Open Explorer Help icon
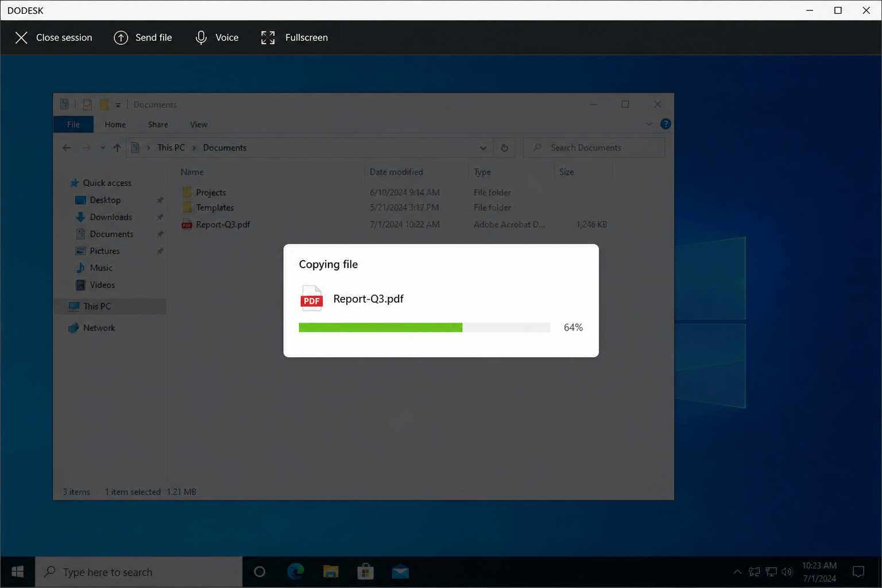The image size is (882, 588). click(x=666, y=124)
